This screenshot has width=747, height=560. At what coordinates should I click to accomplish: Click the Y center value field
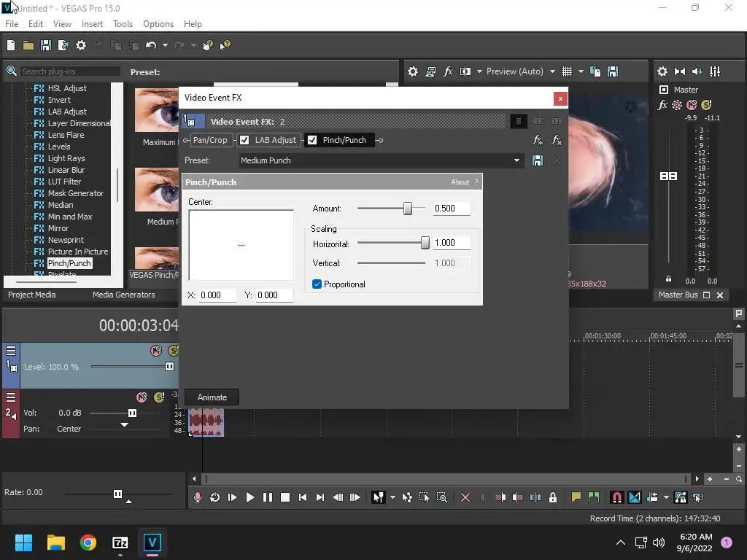274,295
